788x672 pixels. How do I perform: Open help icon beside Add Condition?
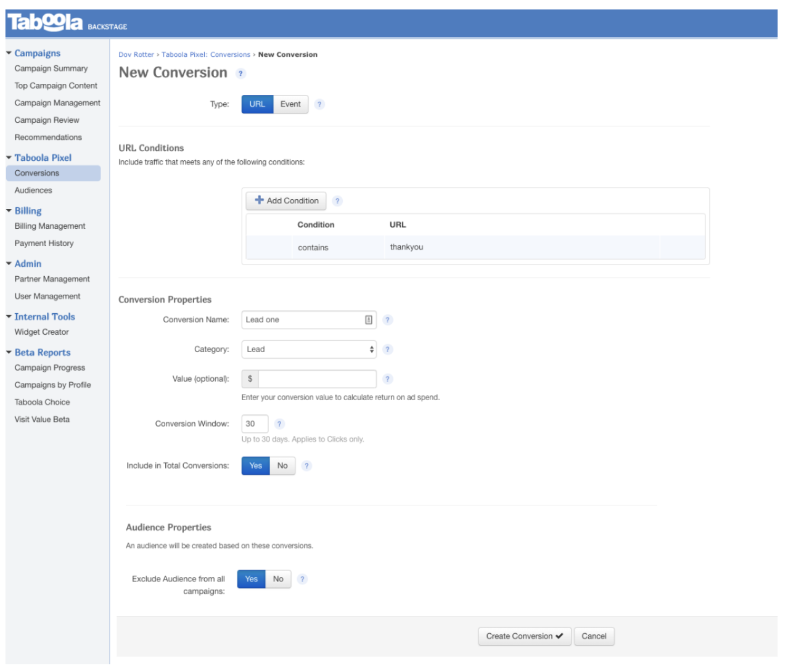(337, 201)
